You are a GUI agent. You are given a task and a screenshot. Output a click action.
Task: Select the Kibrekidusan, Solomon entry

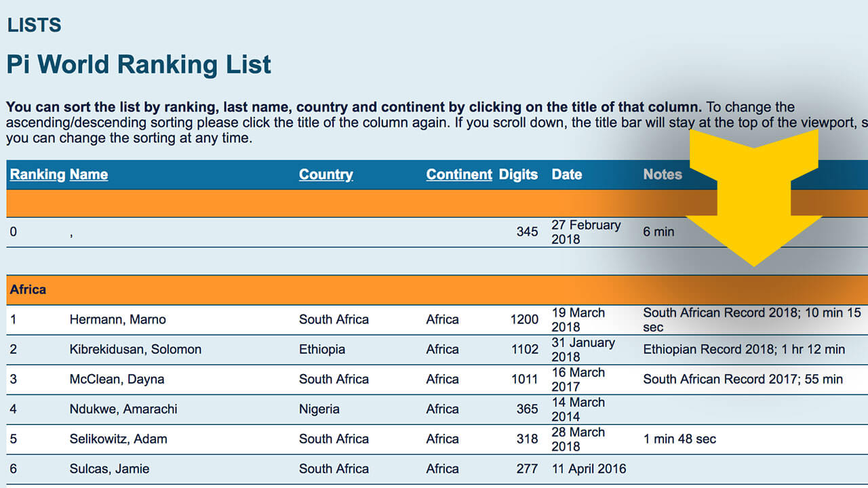[135, 349]
